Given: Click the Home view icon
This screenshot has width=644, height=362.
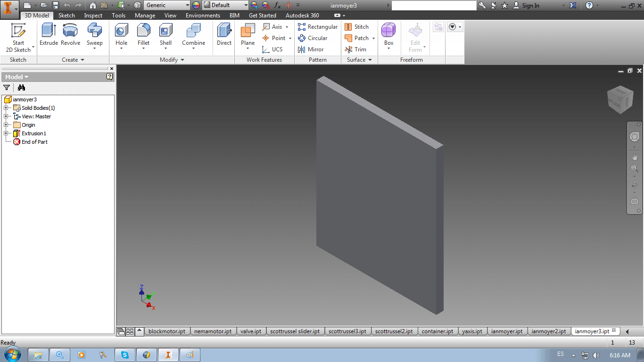Looking at the screenshot, I should pos(92,5).
